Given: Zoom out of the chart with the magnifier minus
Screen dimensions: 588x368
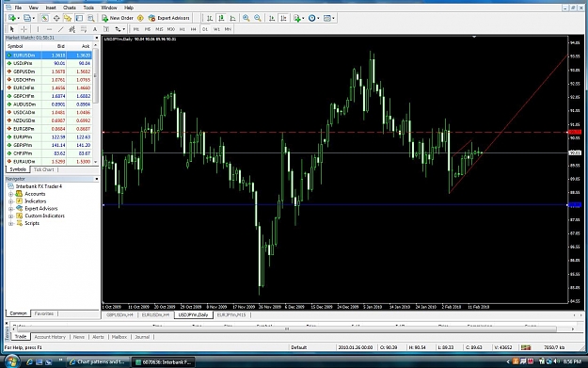Looking at the screenshot, I should pos(258,18).
